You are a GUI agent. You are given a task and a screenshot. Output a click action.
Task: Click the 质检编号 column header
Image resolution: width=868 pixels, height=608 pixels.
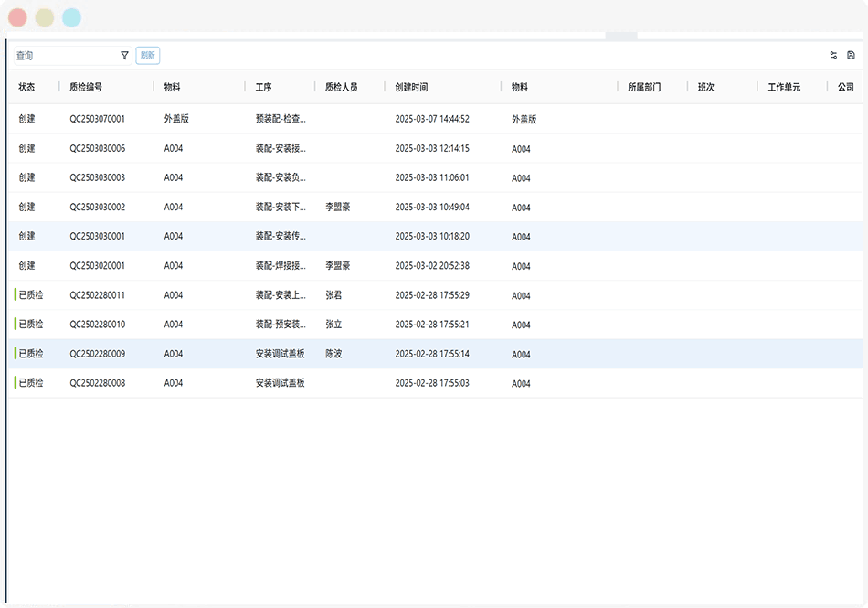pos(86,87)
